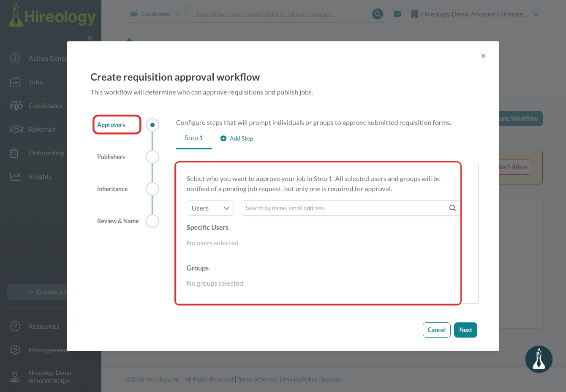Go to the Approvers wizard step
The image size is (566, 392).
(x=111, y=125)
